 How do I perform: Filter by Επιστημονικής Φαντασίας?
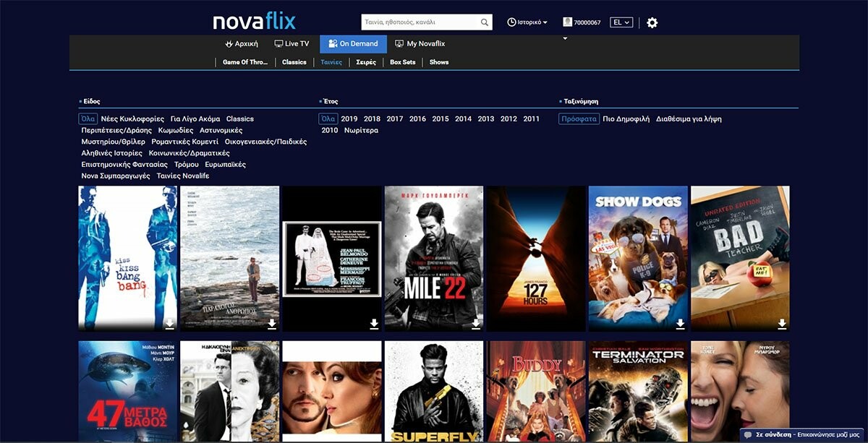point(124,165)
